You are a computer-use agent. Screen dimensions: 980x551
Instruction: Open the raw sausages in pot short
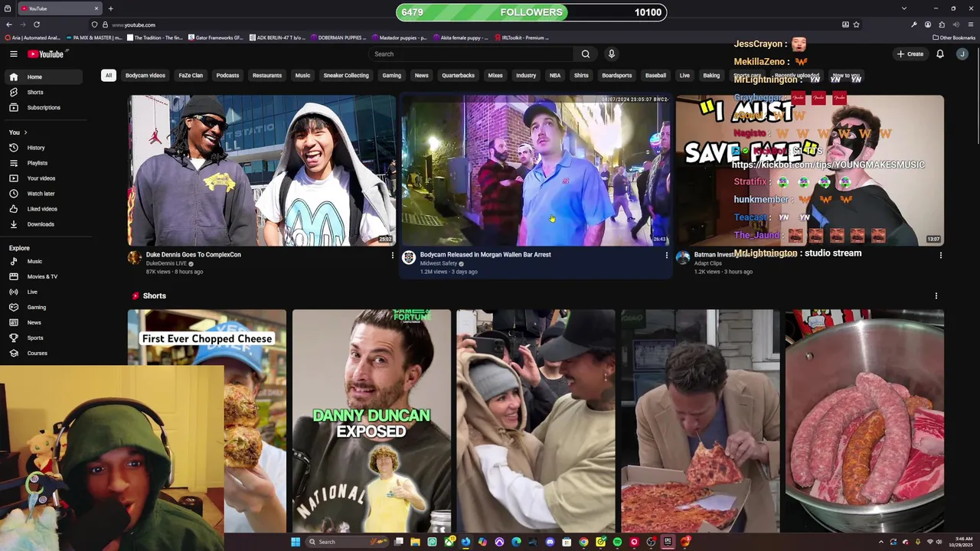coord(864,421)
